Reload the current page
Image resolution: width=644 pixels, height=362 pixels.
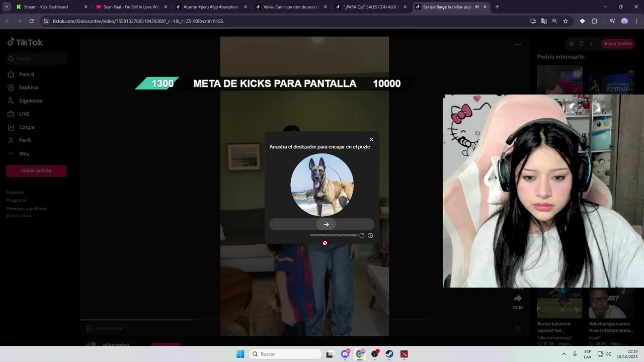[x=31, y=21]
